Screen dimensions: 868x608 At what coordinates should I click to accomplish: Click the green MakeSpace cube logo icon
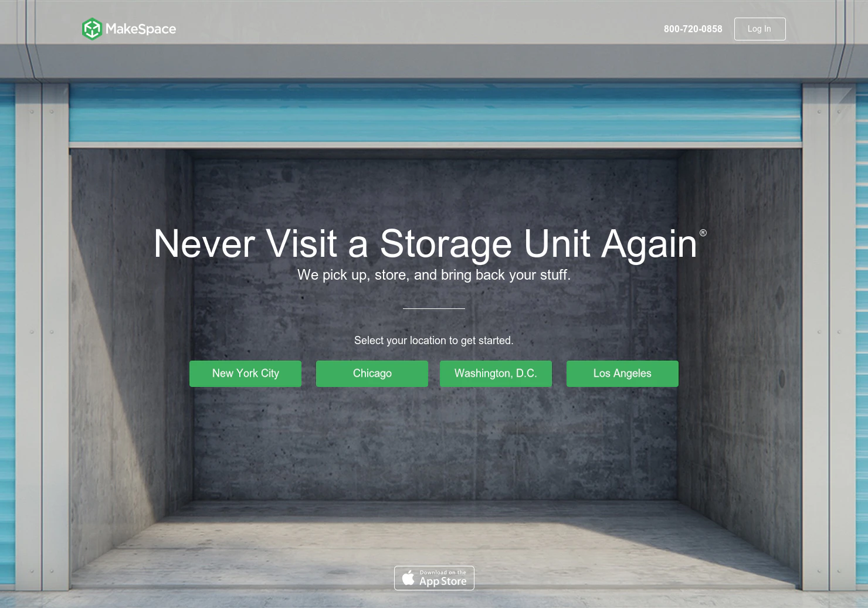point(92,29)
